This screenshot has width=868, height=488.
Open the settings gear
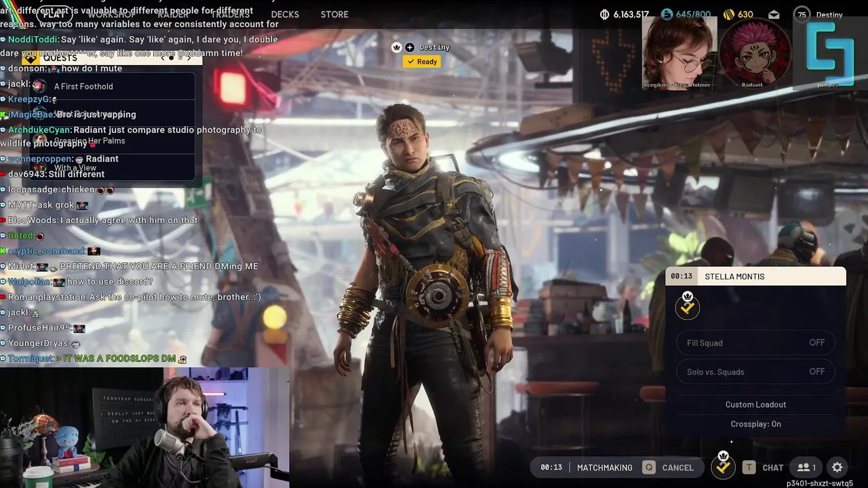(x=837, y=468)
